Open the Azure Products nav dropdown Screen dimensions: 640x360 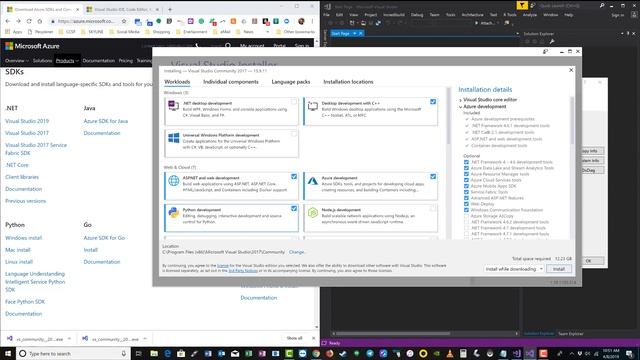[x=67, y=60]
